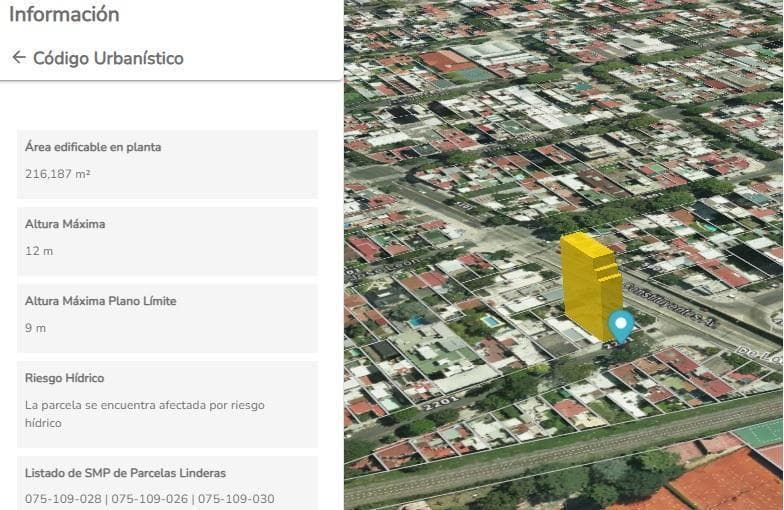This screenshot has height=510, width=784.
Task: Click the 2201 street number label on map
Action: [x=443, y=404]
